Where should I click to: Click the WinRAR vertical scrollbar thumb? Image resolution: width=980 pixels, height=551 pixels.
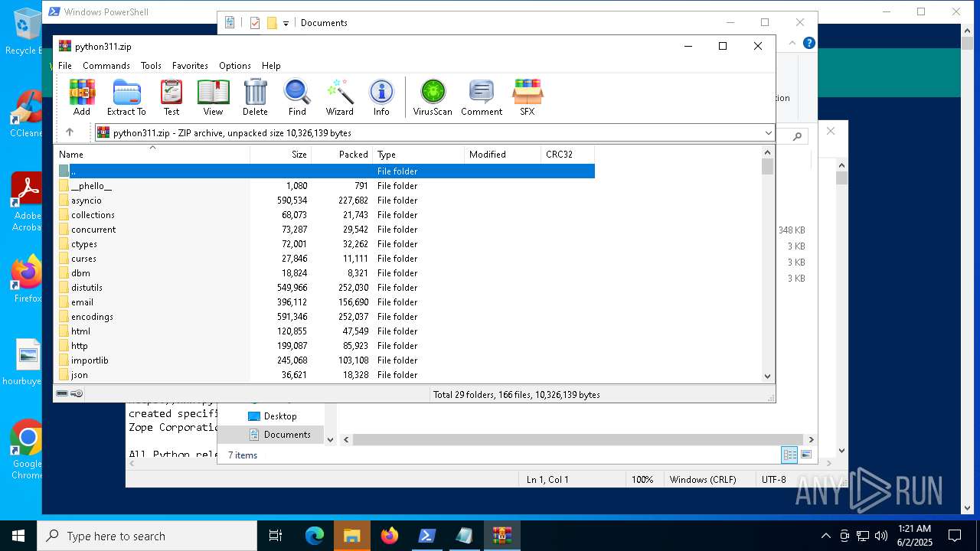(x=768, y=166)
